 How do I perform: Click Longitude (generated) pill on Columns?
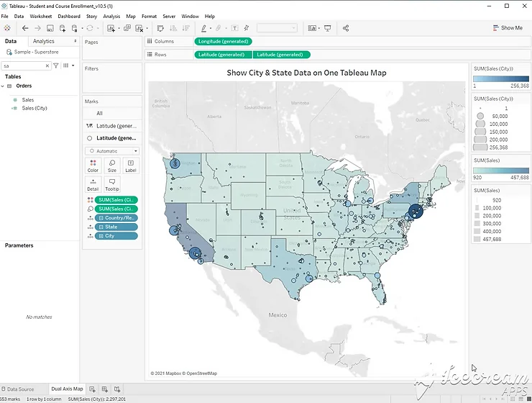pos(223,42)
